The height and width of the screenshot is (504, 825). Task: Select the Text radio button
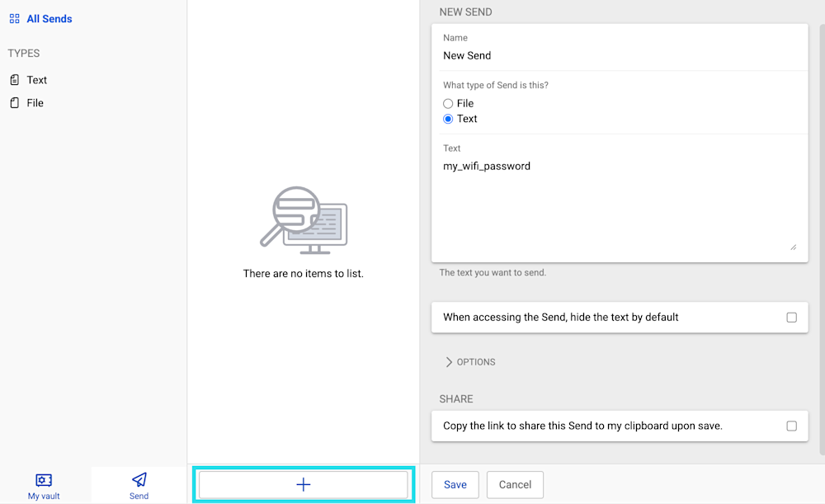(446, 118)
